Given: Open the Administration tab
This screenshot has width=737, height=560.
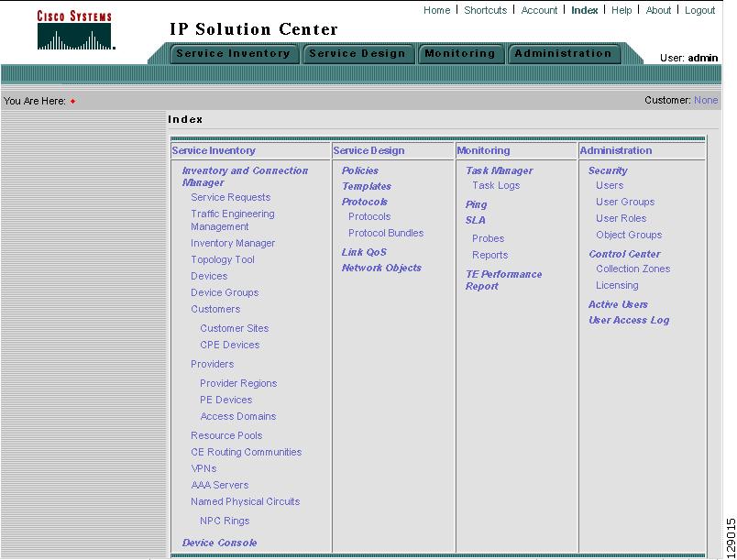Looking at the screenshot, I should click(x=563, y=53).
